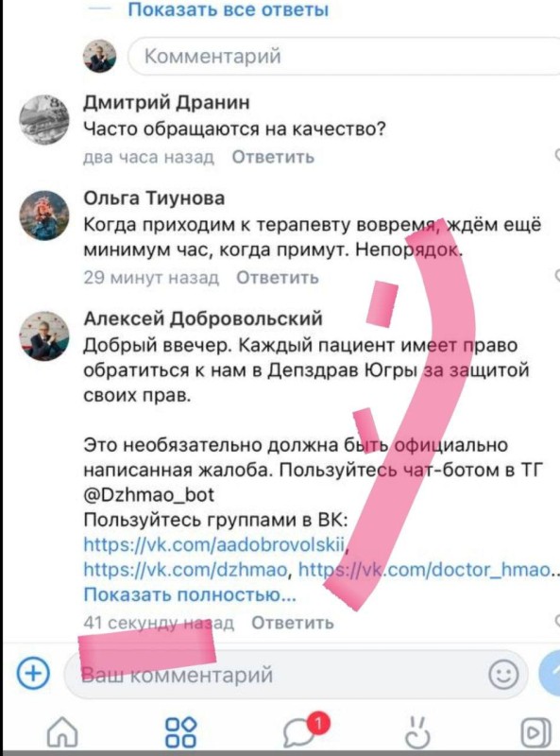Open the Clips hand icon
This screenshot has width=560, height=756.
click(416, 730)
